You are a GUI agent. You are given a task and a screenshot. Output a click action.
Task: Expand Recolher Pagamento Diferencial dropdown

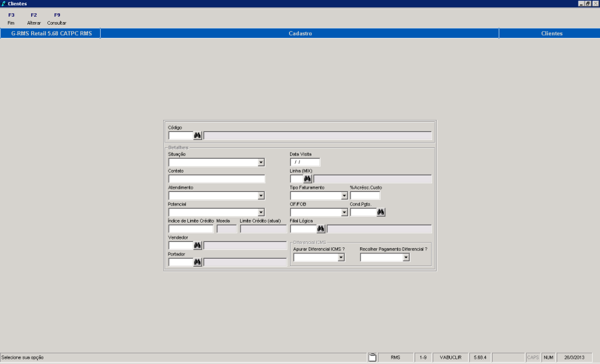click(x=406, y=257)
